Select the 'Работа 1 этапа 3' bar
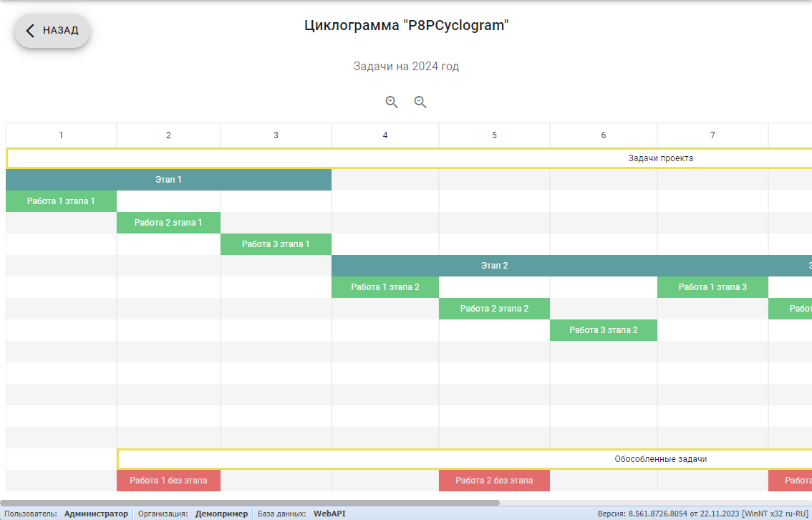The width and height of the screenshot is (812, 520). click(x=712, y=287)
